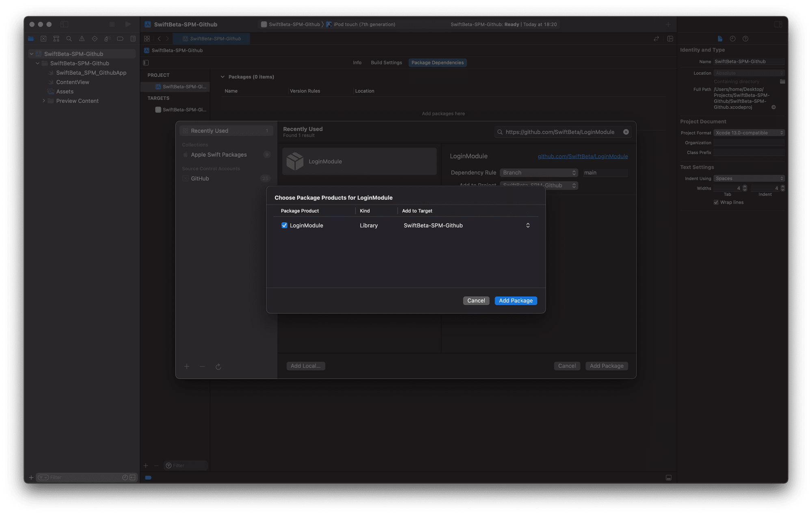Open the Issue navigator warning icon
Screen dimensions: 812x515
(82, 39)
